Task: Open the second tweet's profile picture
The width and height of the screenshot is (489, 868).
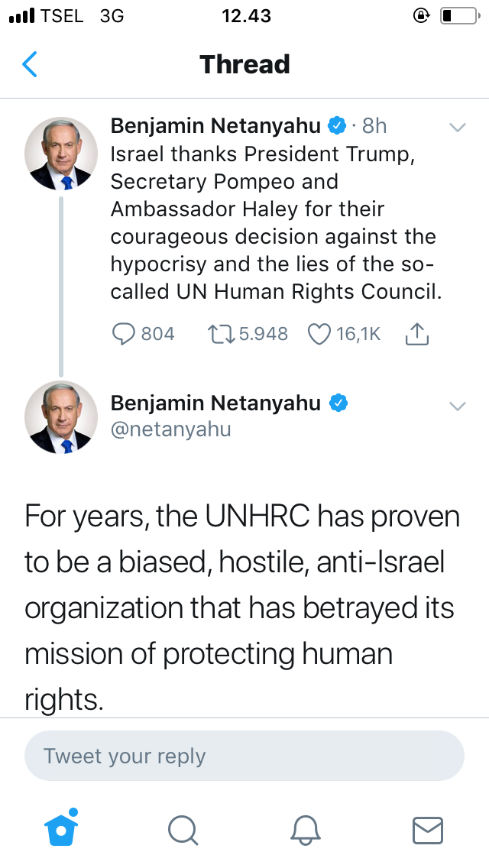Action: pyautogui.click(x=61, y=417)
